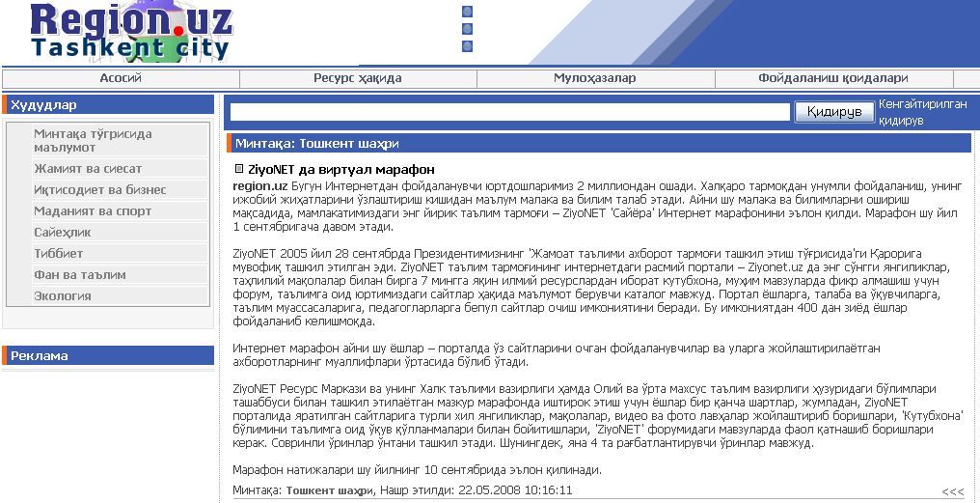Click the Қидирув search button
The height and width of the screenshot is (503, 980).
click(833, 112)
